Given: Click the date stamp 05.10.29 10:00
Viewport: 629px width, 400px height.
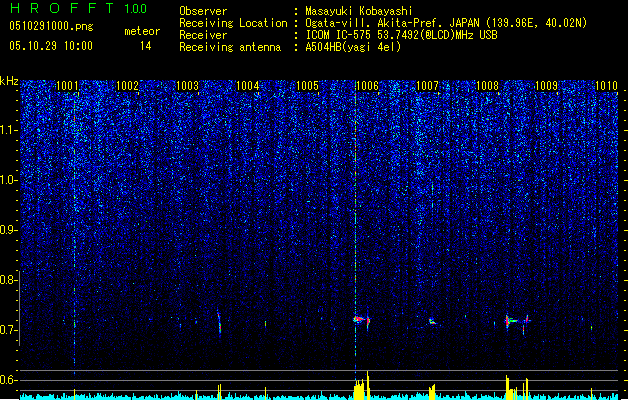Looking at the screenshot, I should (51, 46).
